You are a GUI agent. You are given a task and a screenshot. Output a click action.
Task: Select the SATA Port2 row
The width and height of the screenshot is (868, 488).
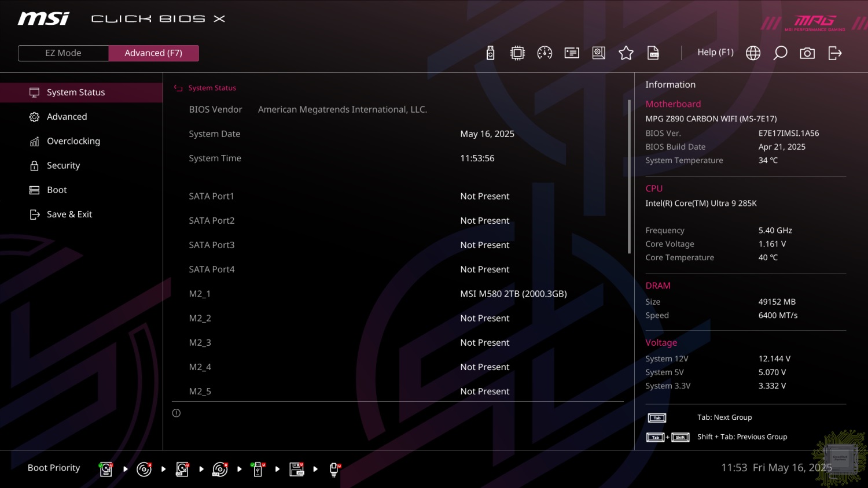point(398,220)
